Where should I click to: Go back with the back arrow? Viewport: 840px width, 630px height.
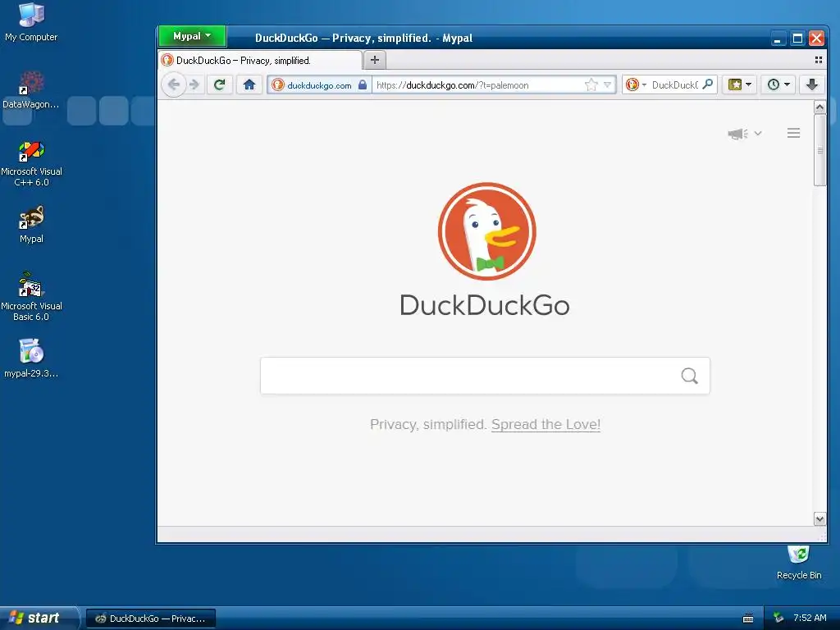coord(174,84)
